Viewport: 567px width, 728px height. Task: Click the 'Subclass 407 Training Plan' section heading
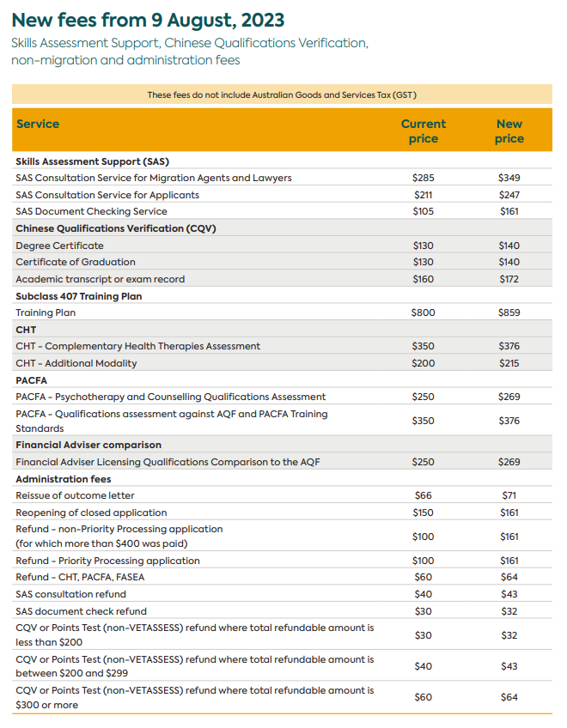point(79,296)
